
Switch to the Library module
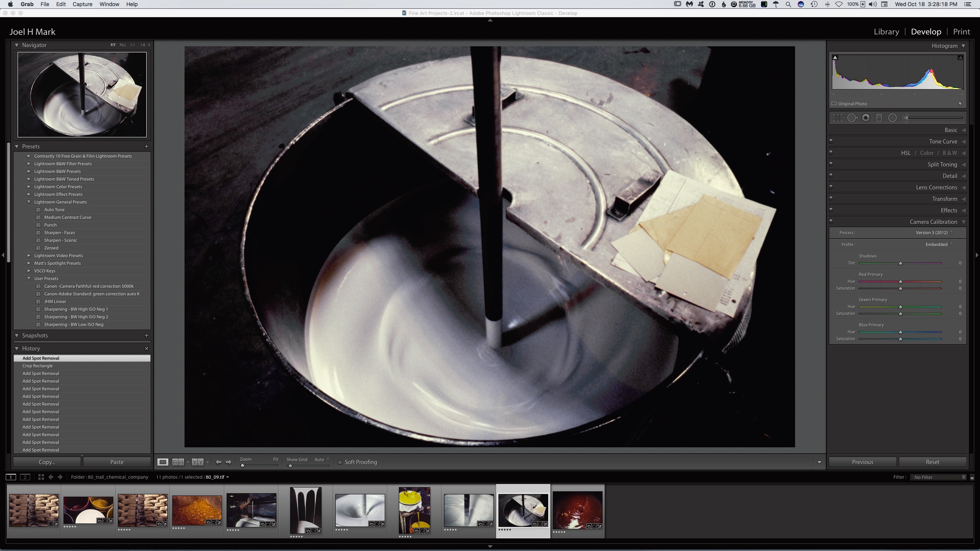coord(886,32)
